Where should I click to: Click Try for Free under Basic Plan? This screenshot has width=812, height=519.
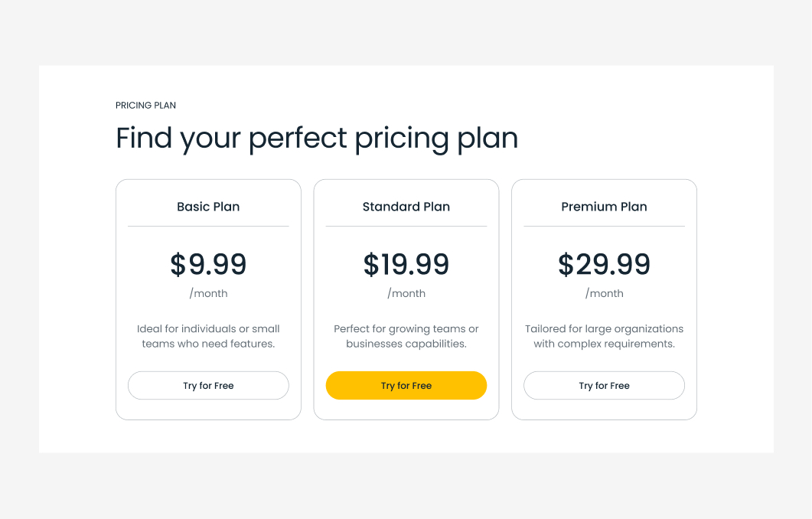(208, 385)
